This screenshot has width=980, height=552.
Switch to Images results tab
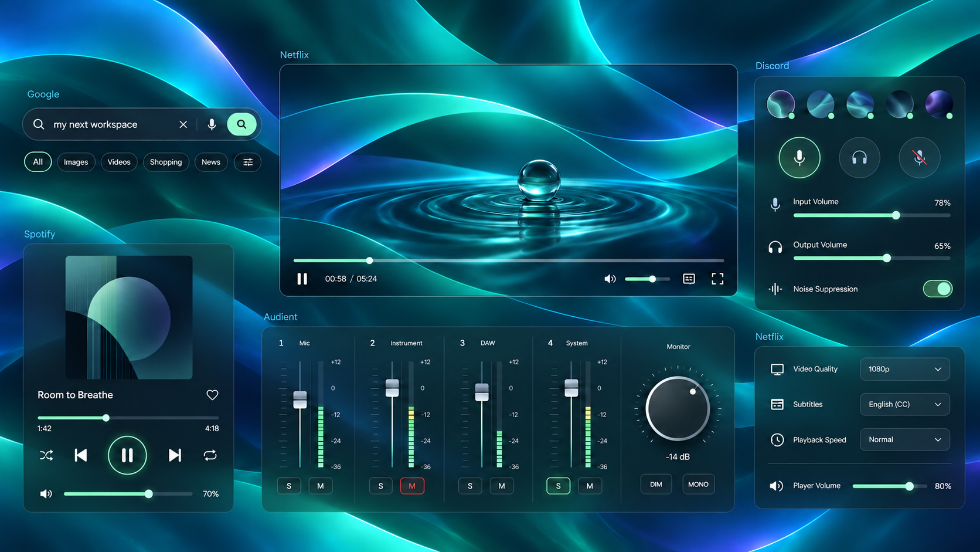point(76,162)
